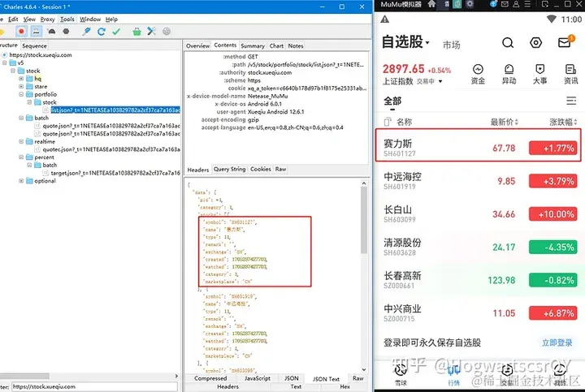This screenshot has width=585, height=392.
Task: Open the hexagon settings icon in stock app
Action: tap(535, 43)
